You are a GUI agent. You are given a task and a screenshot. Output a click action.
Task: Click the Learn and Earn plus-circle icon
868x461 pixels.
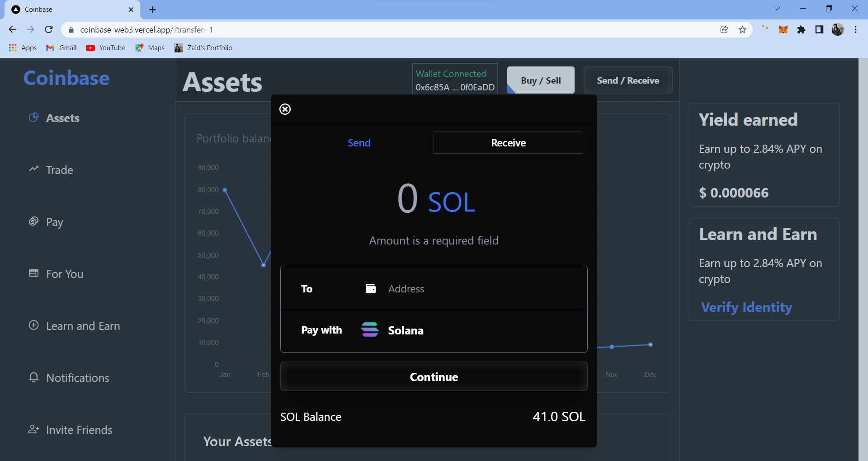[x=33, y=325]
